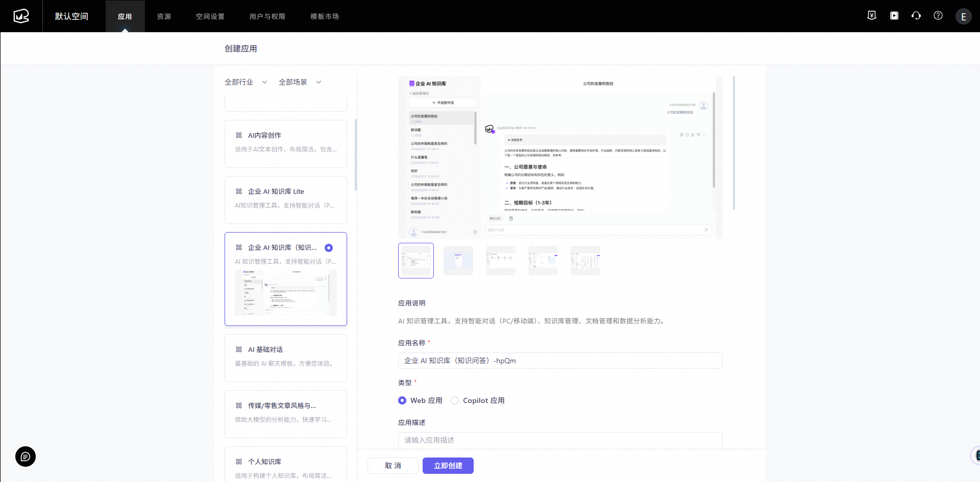Select the first preview thumbnail

(x=416, y=261)
